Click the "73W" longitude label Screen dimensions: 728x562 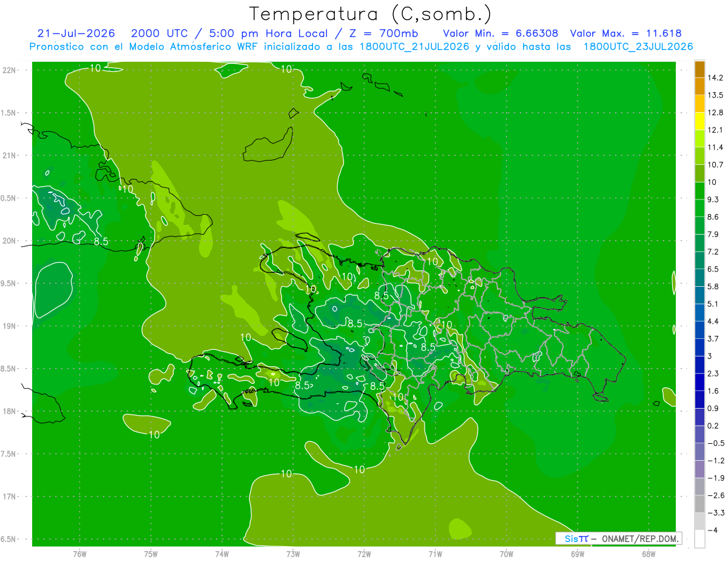293,554
